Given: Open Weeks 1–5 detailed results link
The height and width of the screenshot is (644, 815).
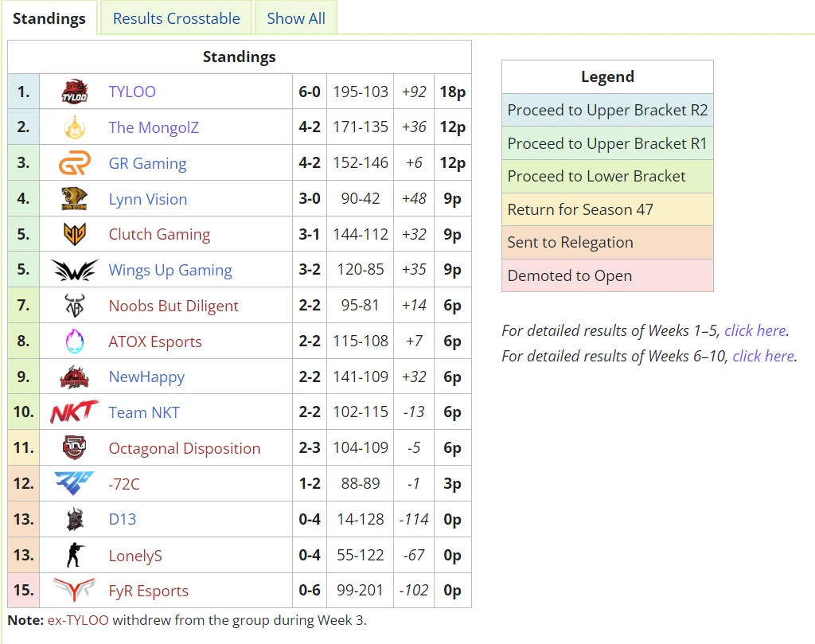Looking at the screenshot, I should pos(755,330).
